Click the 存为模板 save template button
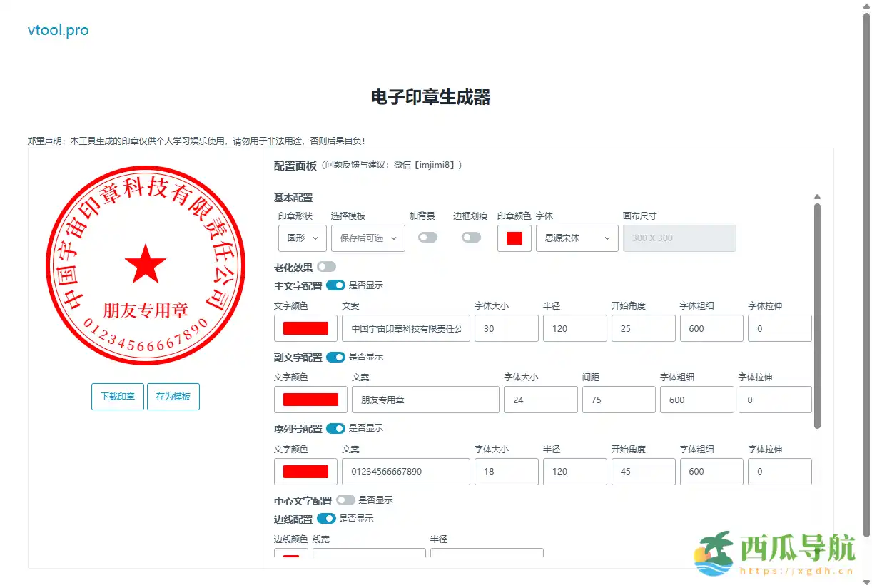The image size is (872, 588). coord(173,396)
